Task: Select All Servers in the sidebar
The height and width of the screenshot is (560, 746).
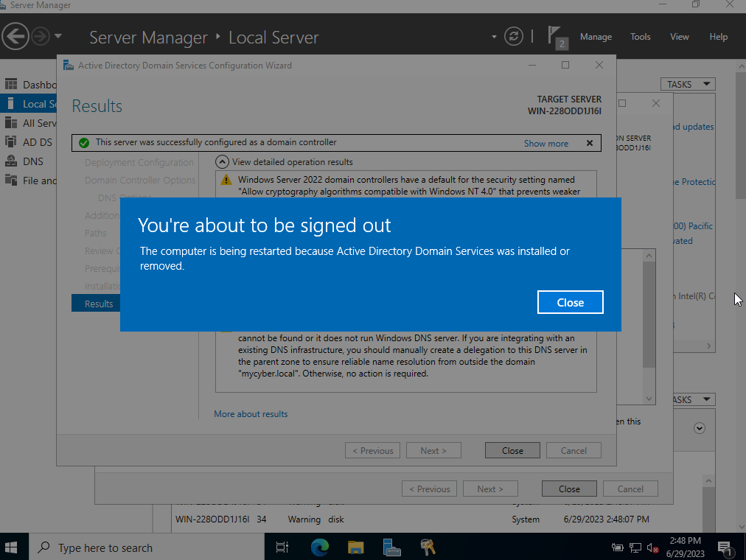Action: click(x=29, y=123)
